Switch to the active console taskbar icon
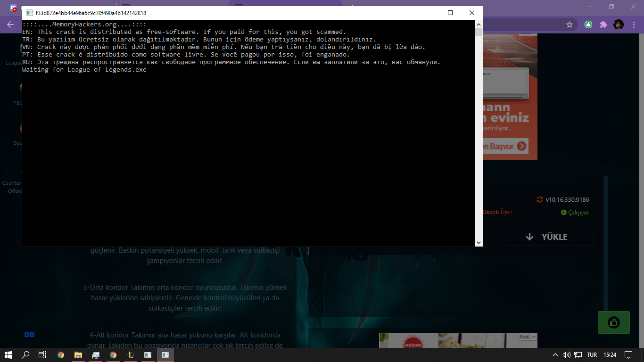Image resolution: width=644 pixels, height=362 pixels. [165, 355]
